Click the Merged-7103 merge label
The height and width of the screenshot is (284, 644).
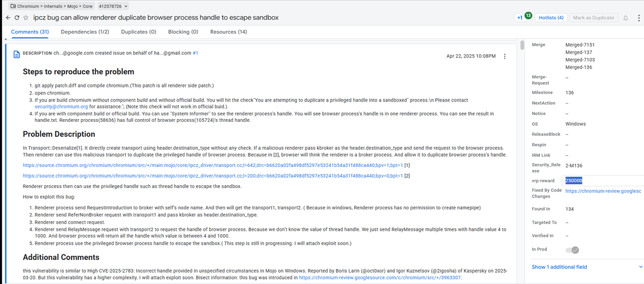(x=580, y=60)
